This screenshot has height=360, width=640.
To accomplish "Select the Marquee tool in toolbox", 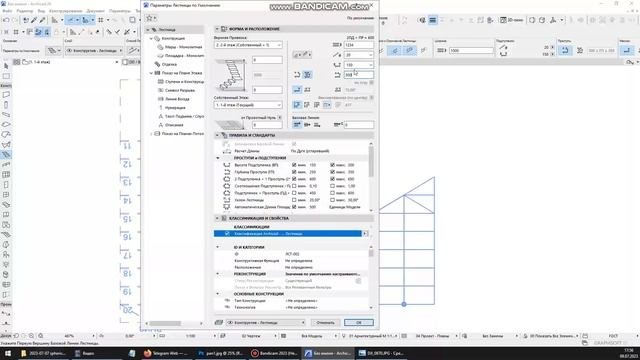I will pyautogui.click(x=6, y=76).
